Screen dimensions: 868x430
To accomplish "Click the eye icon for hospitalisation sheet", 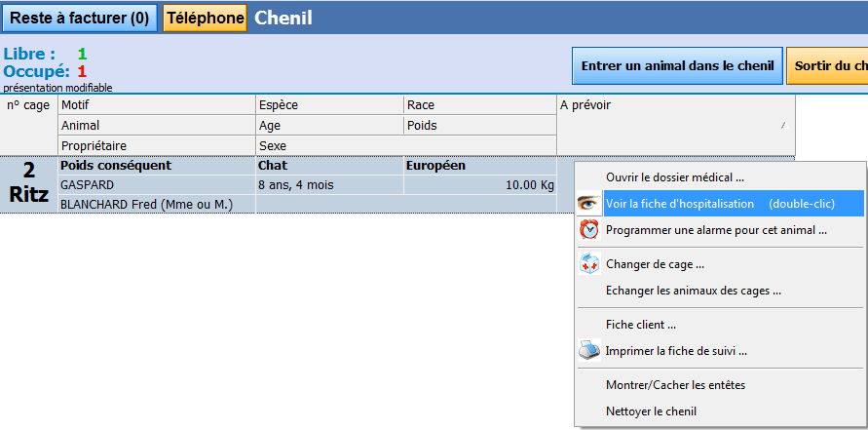I will coord(589,204).
